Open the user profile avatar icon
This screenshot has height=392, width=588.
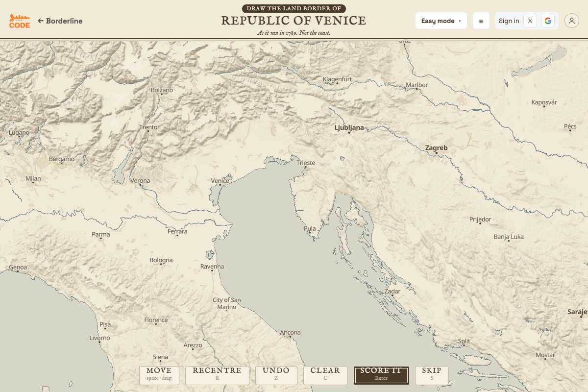572,21
